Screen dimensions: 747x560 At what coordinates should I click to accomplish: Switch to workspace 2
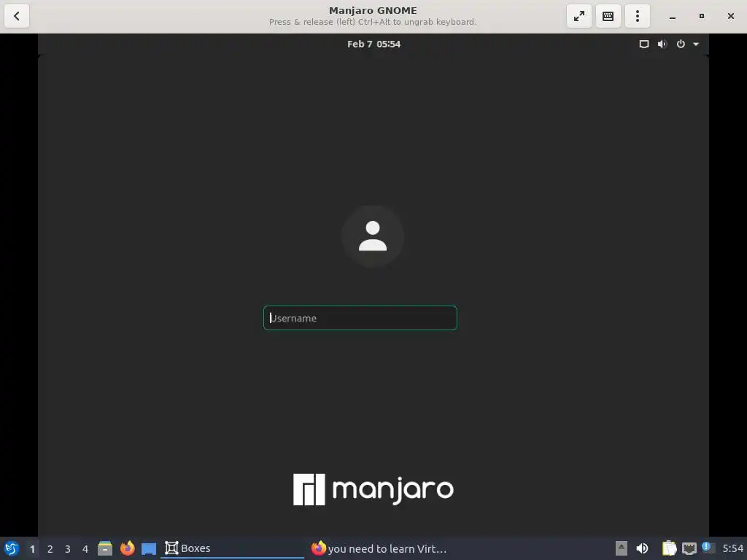50,548
